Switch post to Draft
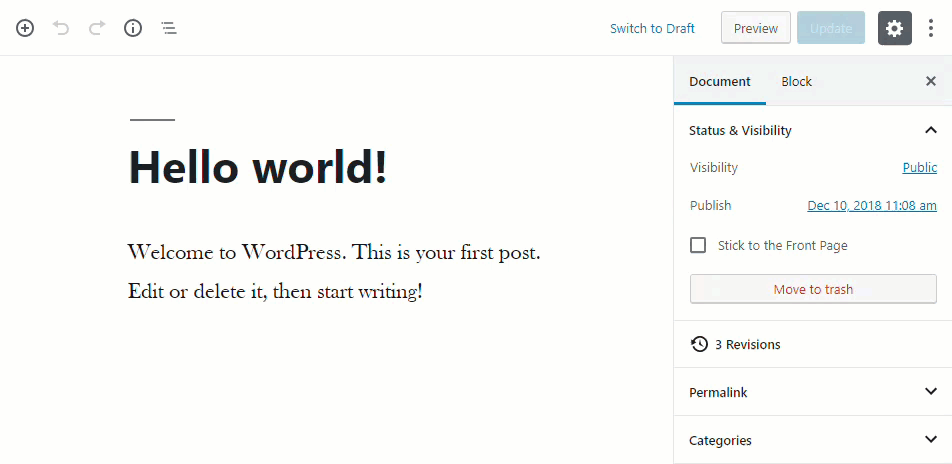The width and height of the screenshot is (952, 464). (x=652, y=29)
